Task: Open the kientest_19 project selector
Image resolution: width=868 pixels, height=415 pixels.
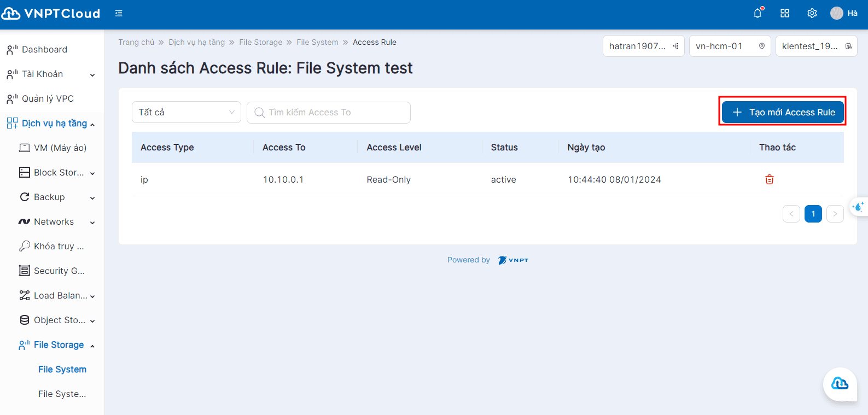Action: [x=817, y=46]
